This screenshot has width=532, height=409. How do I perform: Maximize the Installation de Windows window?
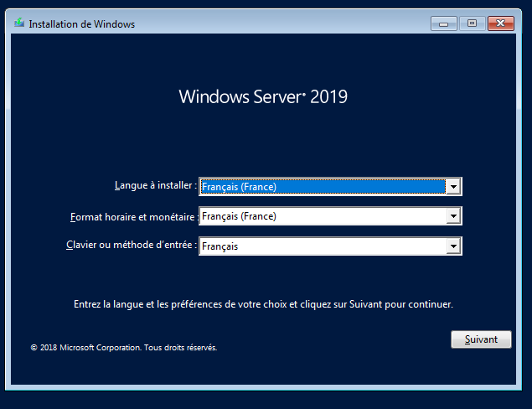click(x=472, y=23)
